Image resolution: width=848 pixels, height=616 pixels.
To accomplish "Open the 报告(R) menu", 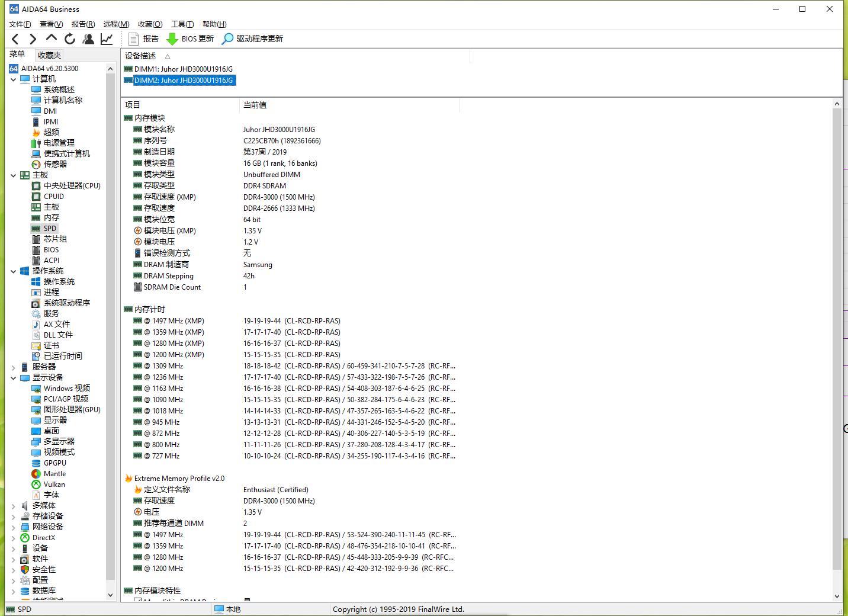I will [x=83, y=24].
